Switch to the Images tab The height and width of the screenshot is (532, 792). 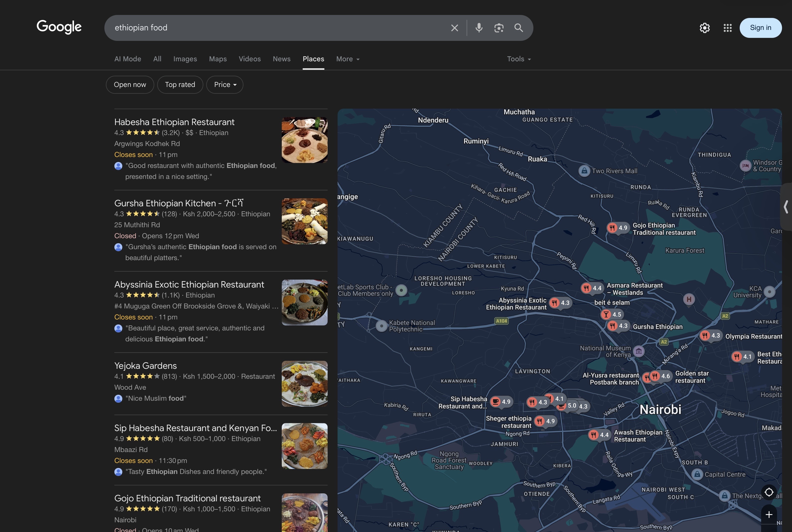[x=185, y=59]
